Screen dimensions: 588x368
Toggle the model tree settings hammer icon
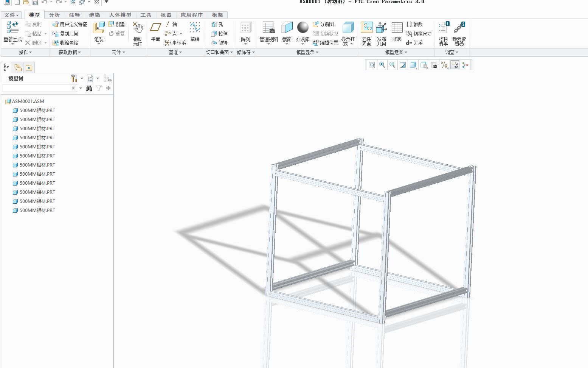[x=73, y=78]
